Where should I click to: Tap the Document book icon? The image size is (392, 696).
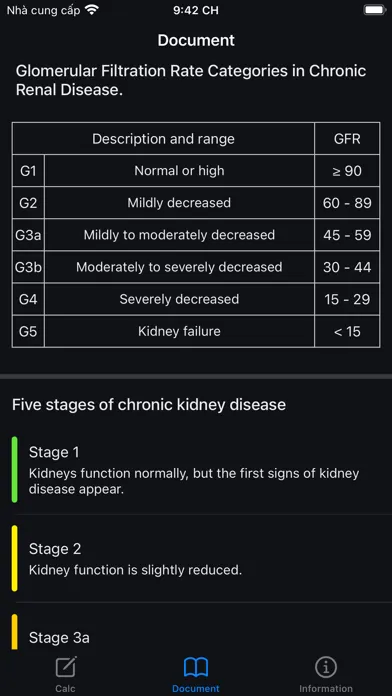click(196, 667)
